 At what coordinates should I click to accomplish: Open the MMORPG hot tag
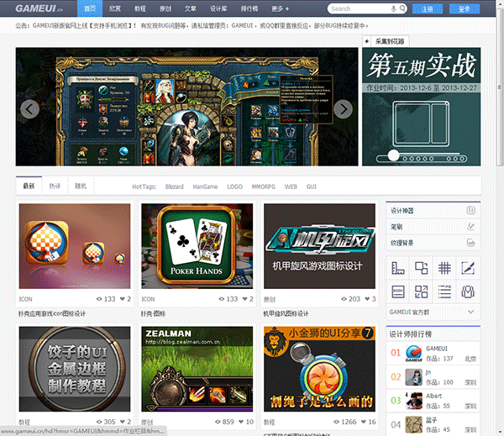click(x=263, y=186)
